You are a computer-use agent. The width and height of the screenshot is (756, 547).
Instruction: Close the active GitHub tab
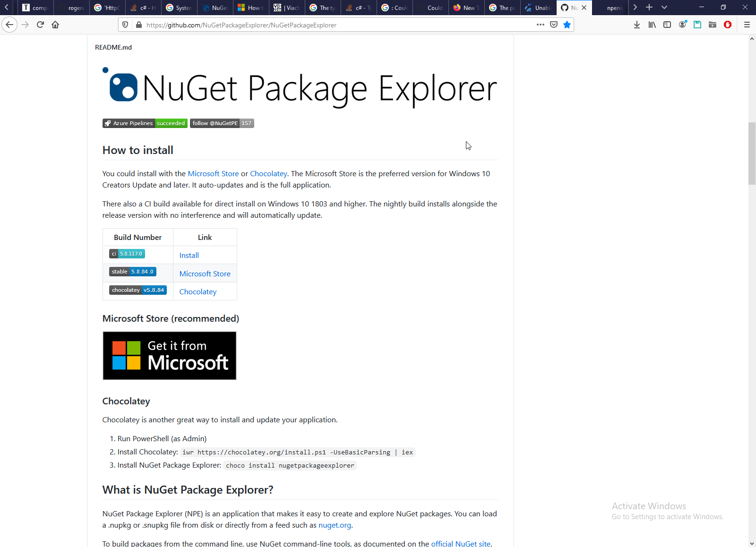coord(584,8)
